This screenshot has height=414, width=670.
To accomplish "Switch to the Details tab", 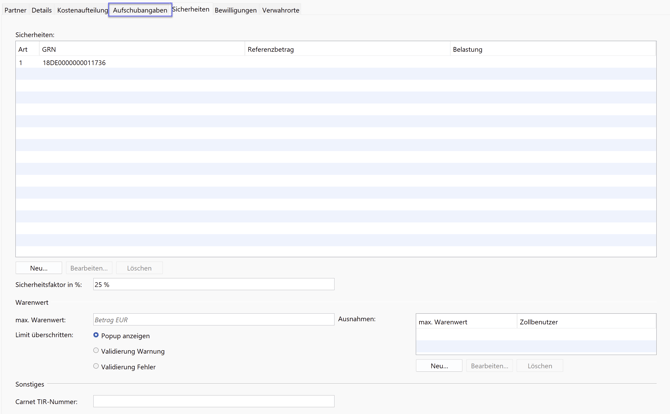I will point(41,10).
